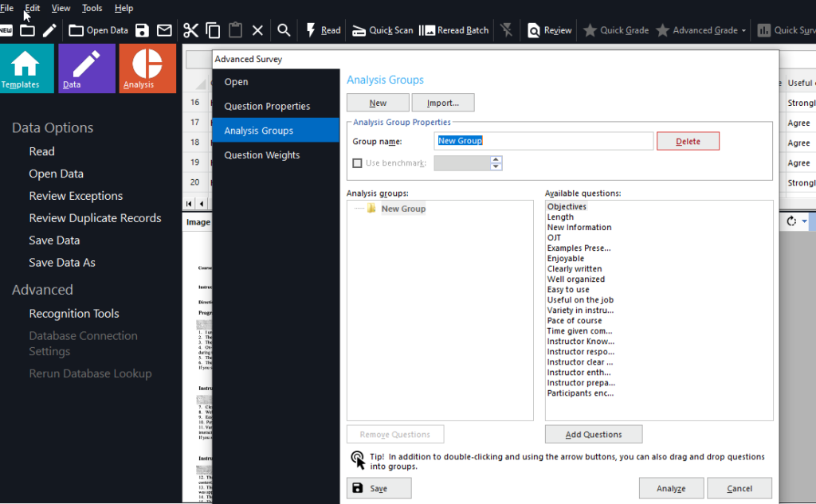Cancel the Advanced Survey dialog
816x504 pixels.
[x=739, y=488]
